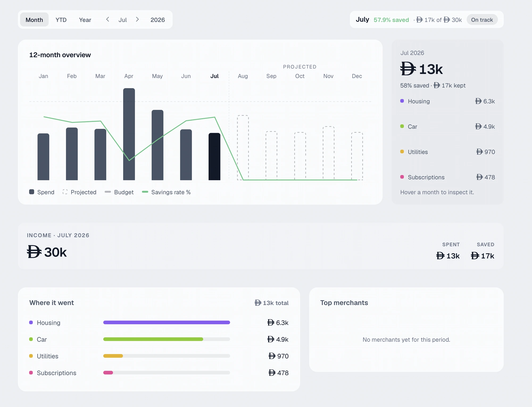The height and width of the screenshot is (407, 532).
Task: Advance to next month with right chevron
Action: point(137,19)
